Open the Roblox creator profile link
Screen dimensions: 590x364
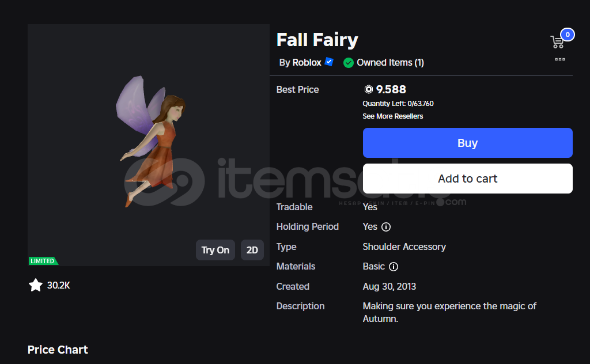pos(307,63)
